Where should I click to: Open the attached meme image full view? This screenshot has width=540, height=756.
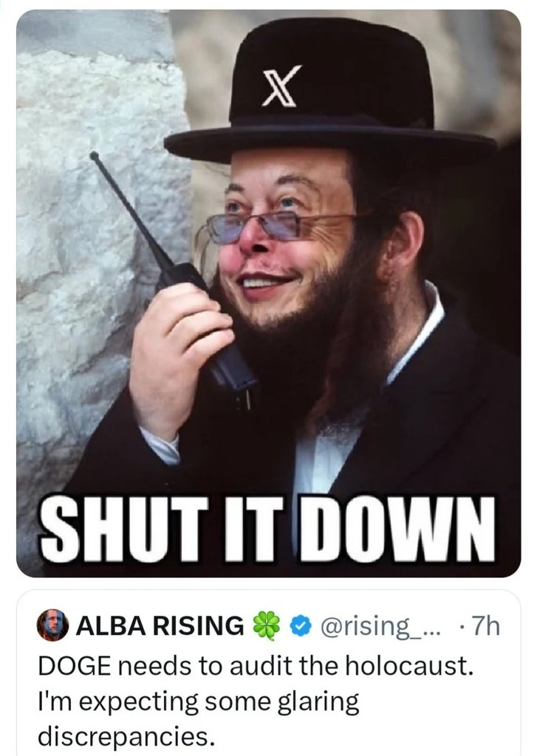(268, 293)
